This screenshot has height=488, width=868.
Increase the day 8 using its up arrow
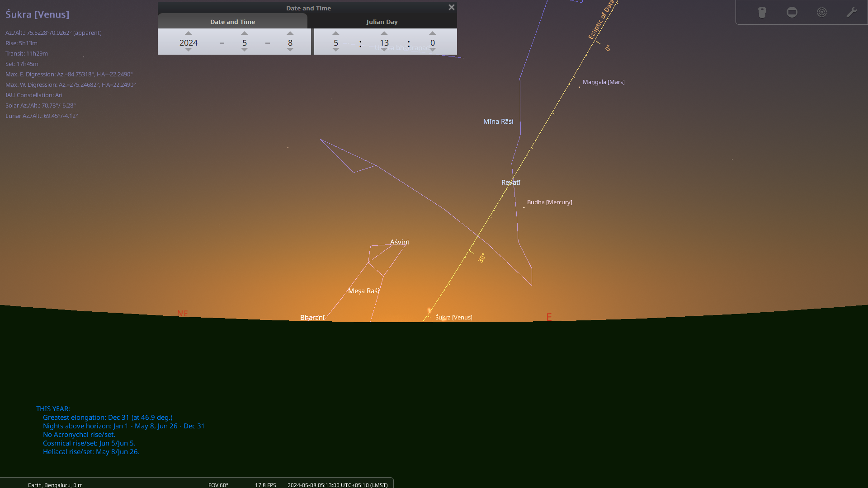pyautogui.click(x=290, y=33)
